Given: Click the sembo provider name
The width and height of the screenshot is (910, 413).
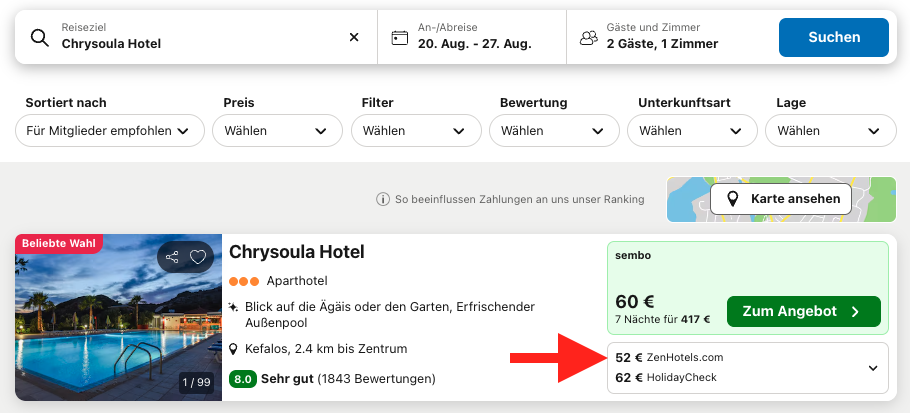Looking at the screenshot, I should coord(633,255).
